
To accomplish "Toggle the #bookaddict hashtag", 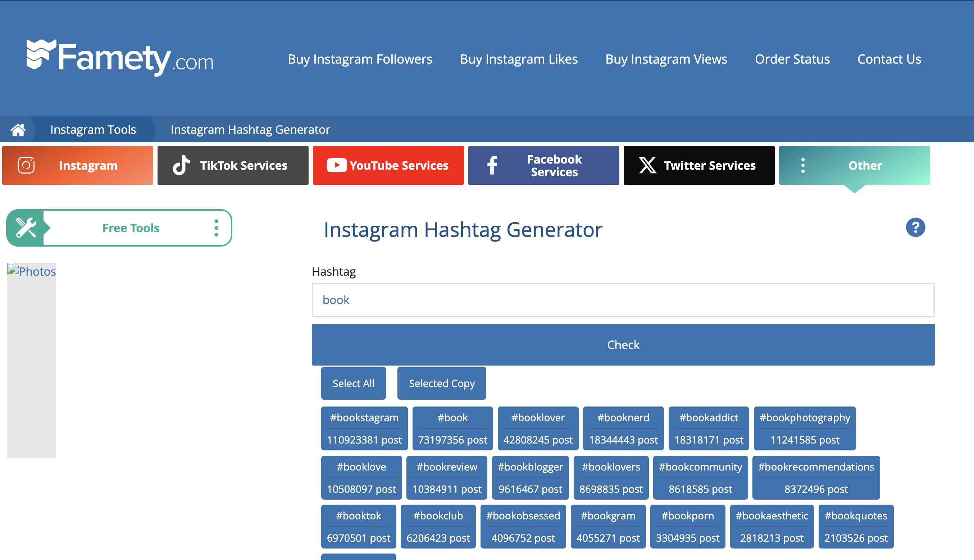I will tap(709, 428).
